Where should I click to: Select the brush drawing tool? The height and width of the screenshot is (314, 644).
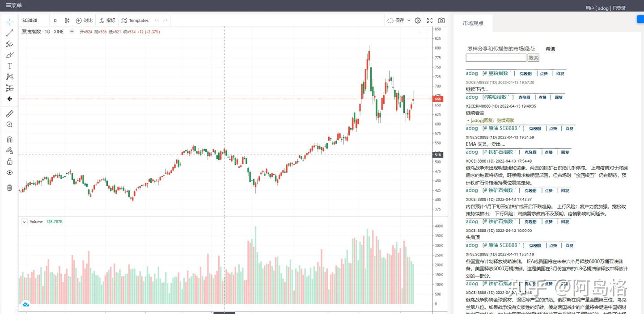pos(10,54)
